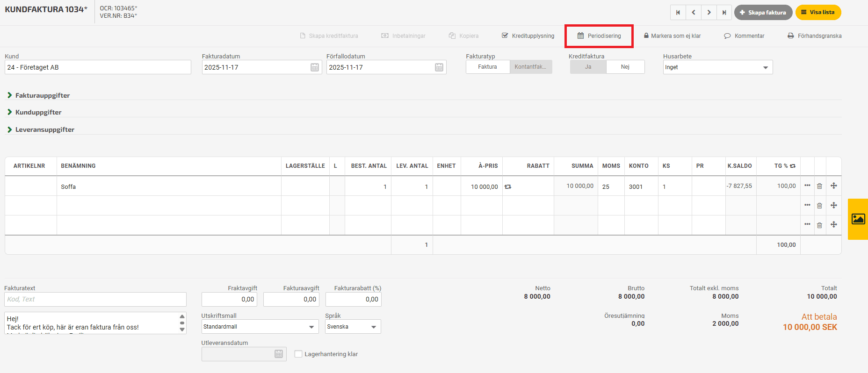Jump to the last invoice arrow
The height and width of the screenshot is (373, 868).
coord(724,13)
